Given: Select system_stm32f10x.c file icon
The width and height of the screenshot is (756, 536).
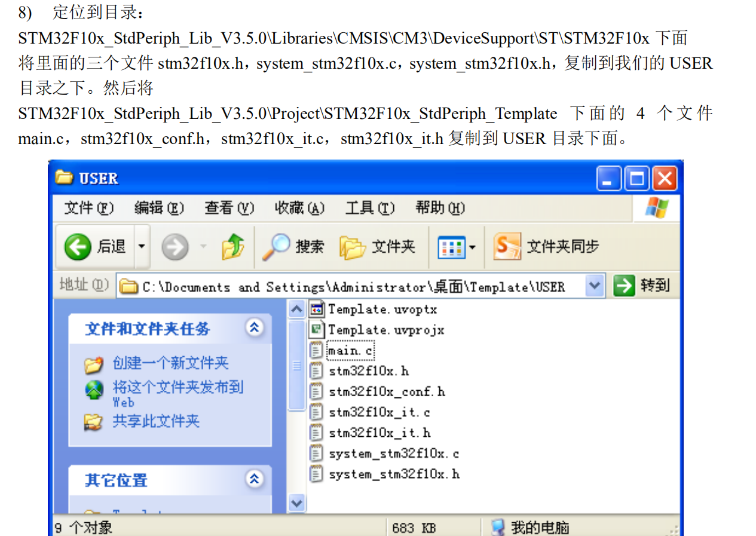Looking at the screenshot, I should (316, 454).
